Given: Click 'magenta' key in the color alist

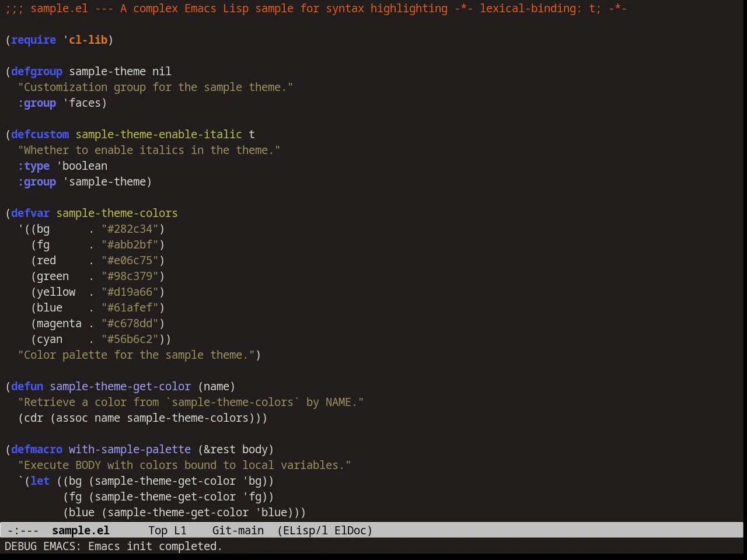Looking at the screenshot, I should coord(60,323).
